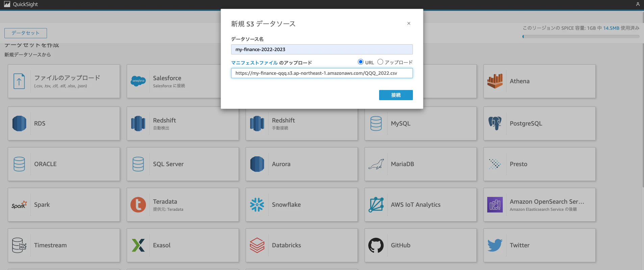The width and height of the screenshot is (644, 270).
Task: Click the MySQL database icon
Action: (376, 123)
